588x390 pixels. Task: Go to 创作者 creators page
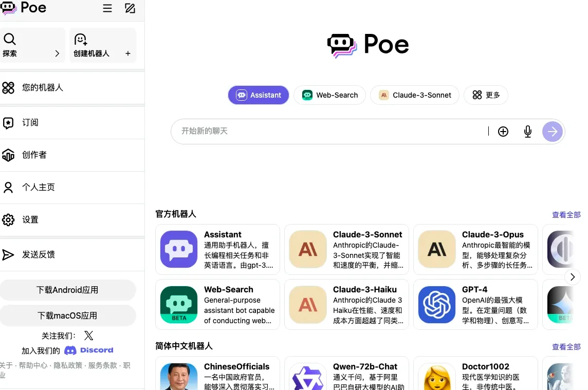coord(72,155)
